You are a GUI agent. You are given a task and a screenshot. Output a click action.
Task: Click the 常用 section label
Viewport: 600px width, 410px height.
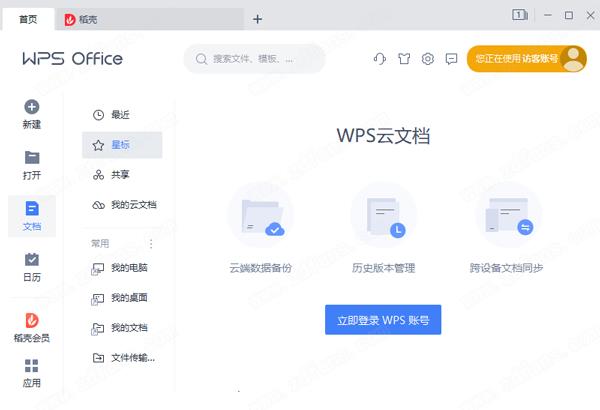(100, 243)
